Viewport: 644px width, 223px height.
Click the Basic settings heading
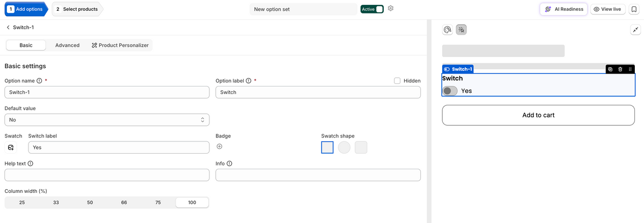click(25, 66)
